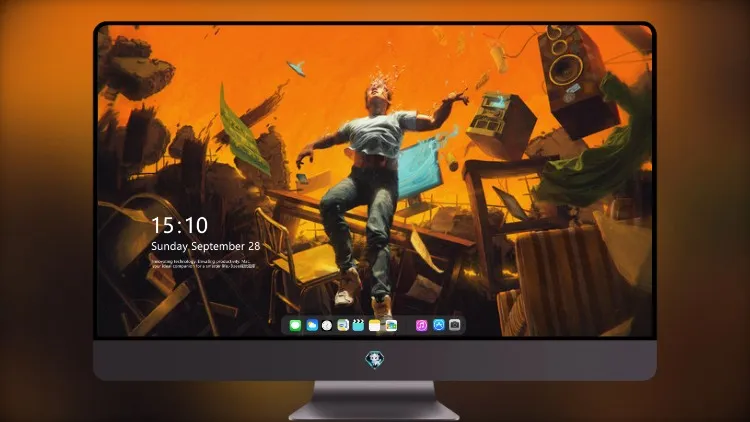
Task: Open the blue App Store icon
Action: tap(439, 325)
